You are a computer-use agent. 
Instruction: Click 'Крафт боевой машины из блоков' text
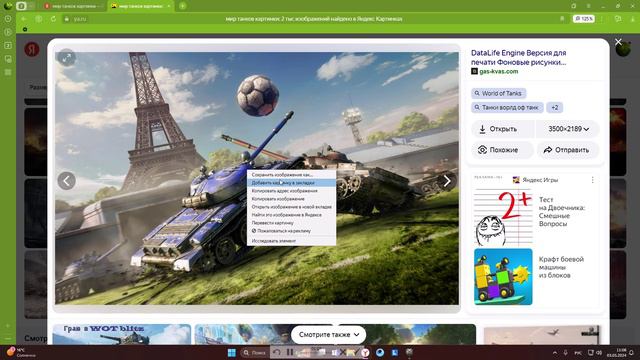point(561,267)
